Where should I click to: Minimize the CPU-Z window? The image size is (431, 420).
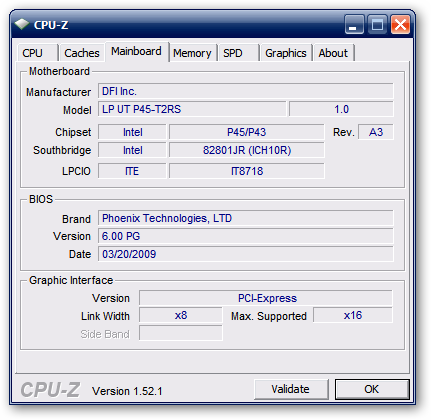(354, 24)
